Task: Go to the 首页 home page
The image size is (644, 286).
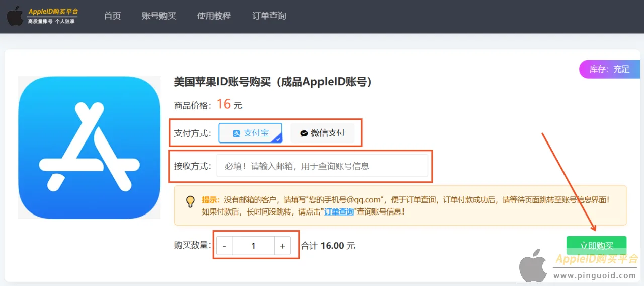Action: 112,16
